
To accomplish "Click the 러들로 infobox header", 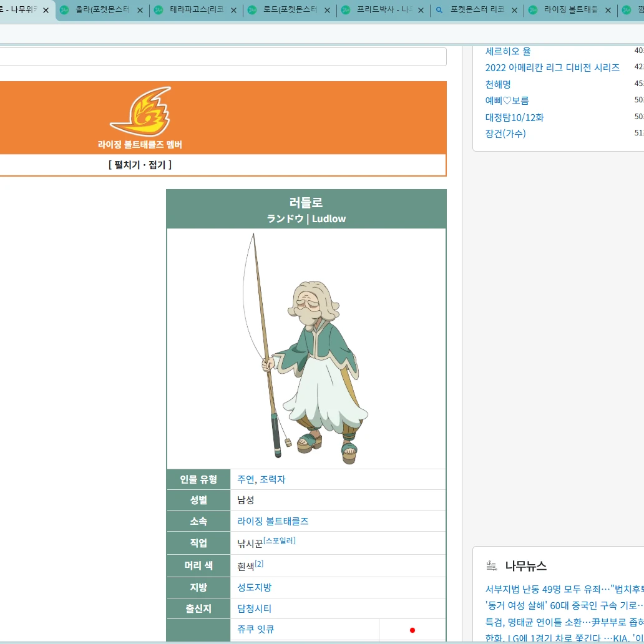I will pos(306,202).
